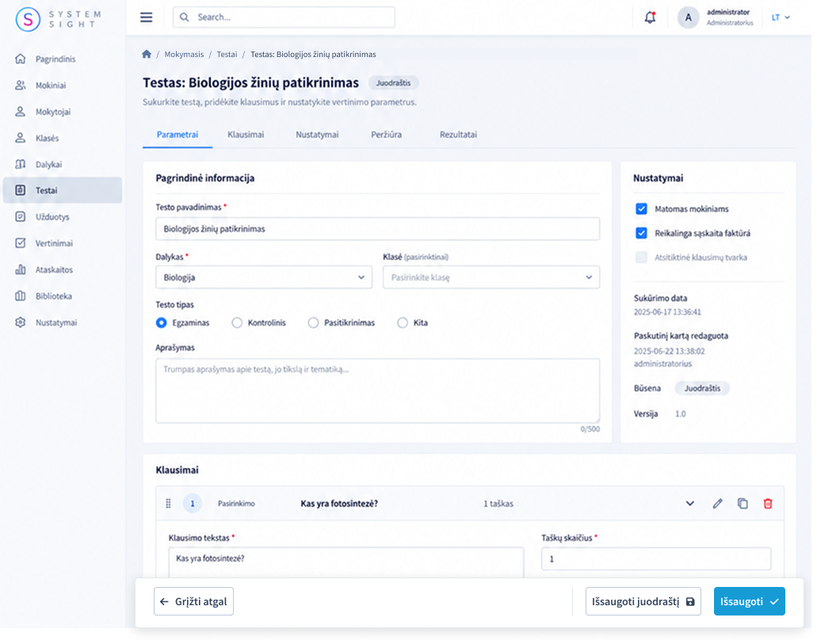Go to home via breadcrumb house icon
This screenshot has width=817, height=644.
tap(147, 54)
